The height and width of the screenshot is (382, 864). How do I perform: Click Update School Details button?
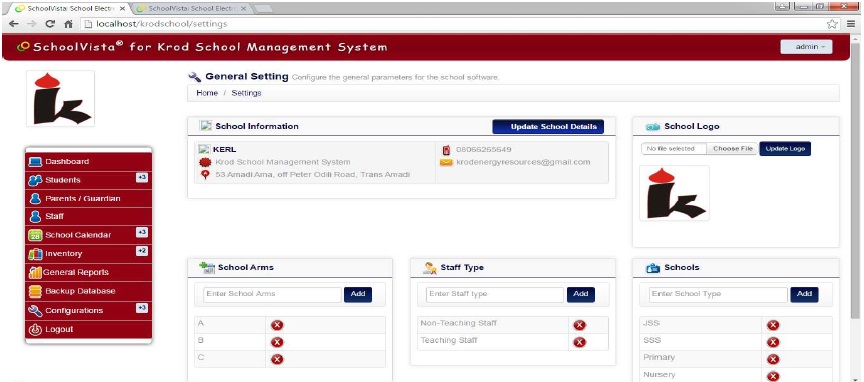[548, 127]
